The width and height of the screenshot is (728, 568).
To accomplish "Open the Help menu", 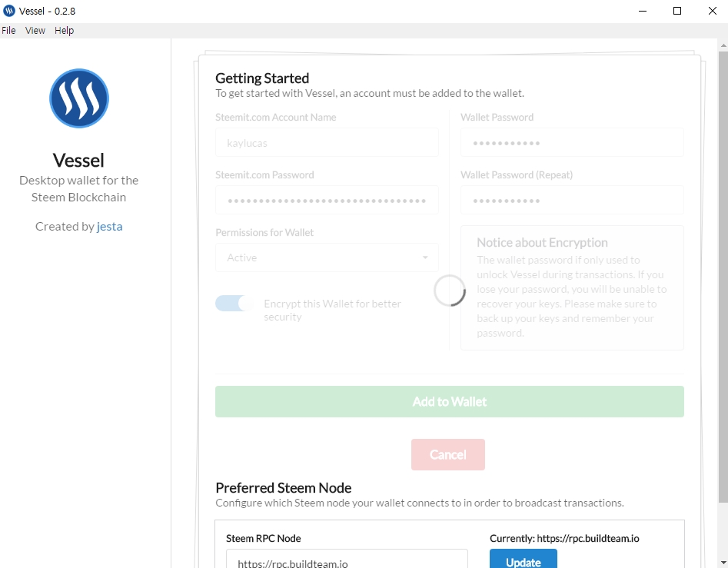I will click(x=64, y=31).
